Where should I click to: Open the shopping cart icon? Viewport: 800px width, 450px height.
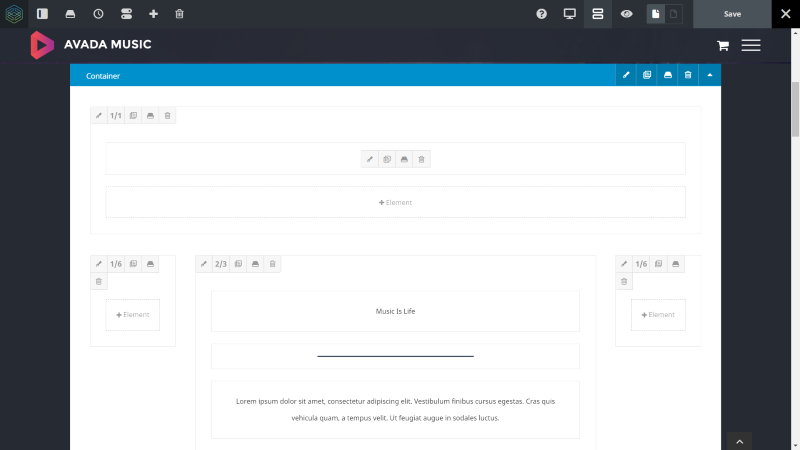click(723, 45)
